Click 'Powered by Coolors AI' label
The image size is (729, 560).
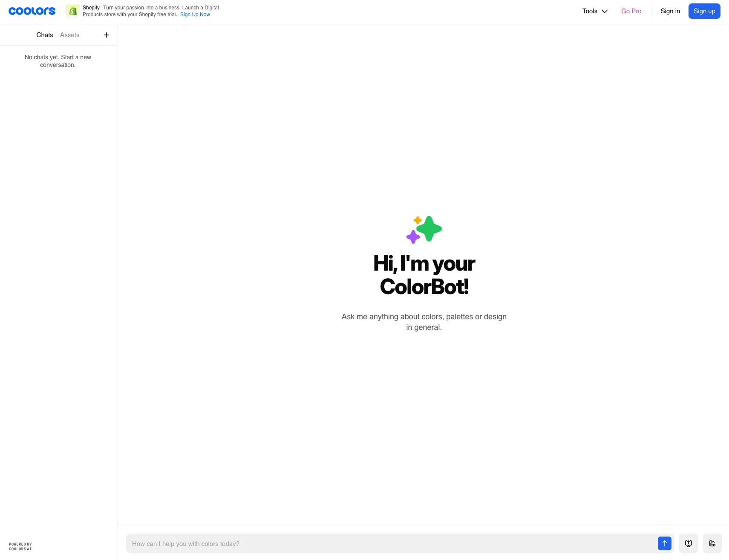tap(20, 546)
